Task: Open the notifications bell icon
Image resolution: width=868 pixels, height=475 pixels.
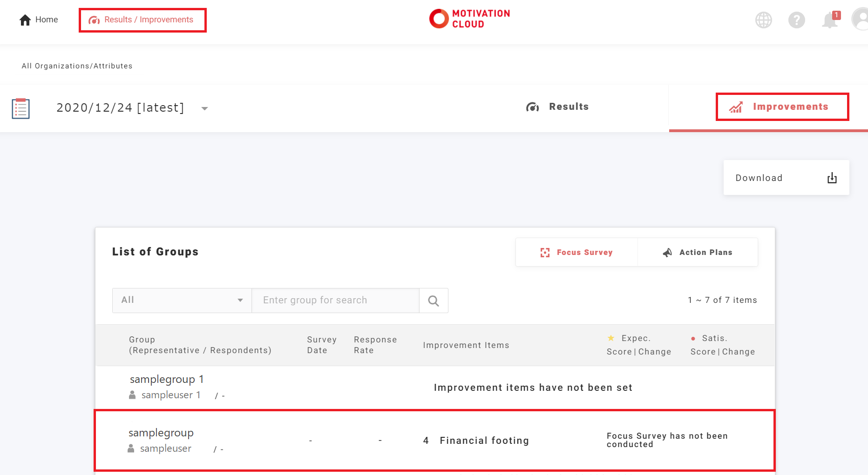Action: (x=829, y=20)
